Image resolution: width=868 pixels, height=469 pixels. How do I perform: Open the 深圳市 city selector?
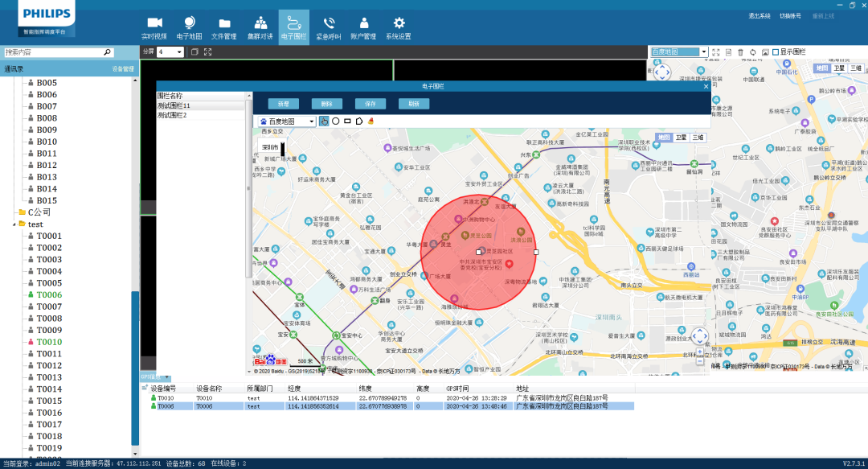click(272, 147)
